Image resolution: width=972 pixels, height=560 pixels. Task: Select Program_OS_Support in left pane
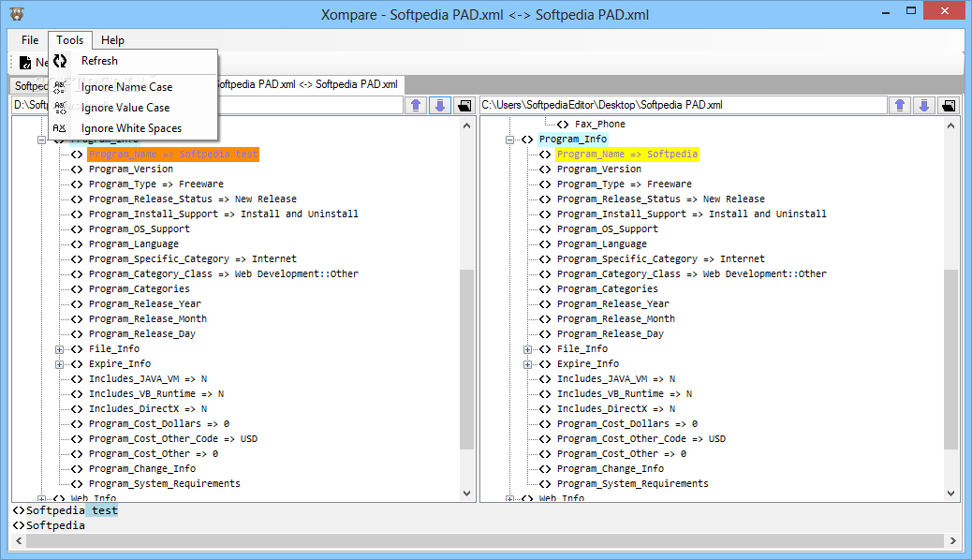139,228
